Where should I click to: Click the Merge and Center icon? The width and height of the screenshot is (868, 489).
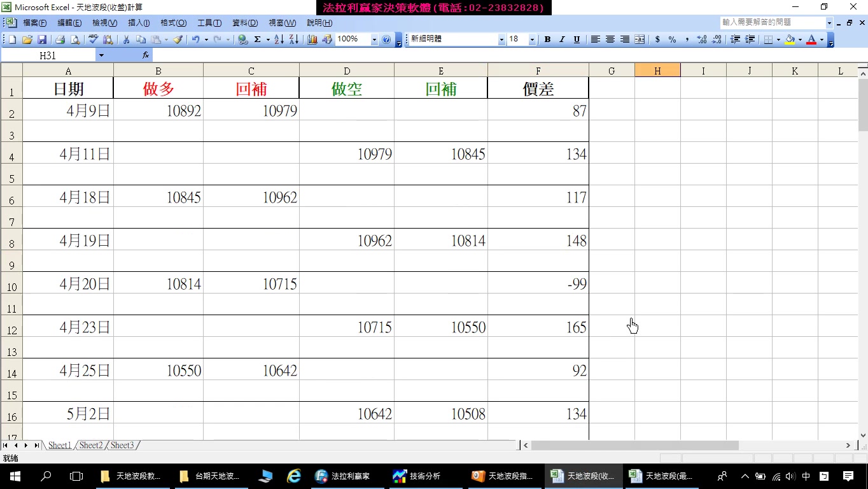coord(640,39)
